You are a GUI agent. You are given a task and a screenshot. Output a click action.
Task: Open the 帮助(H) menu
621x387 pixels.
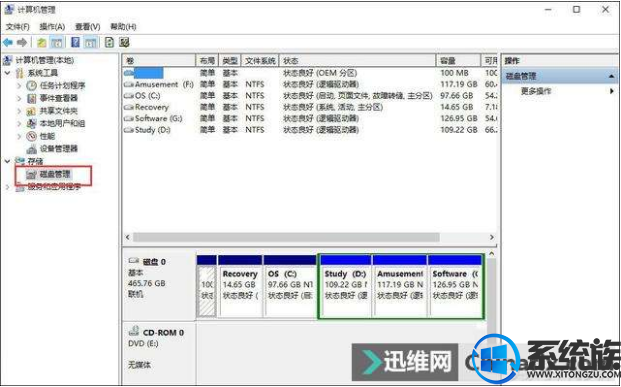click(x=123, y=27)
